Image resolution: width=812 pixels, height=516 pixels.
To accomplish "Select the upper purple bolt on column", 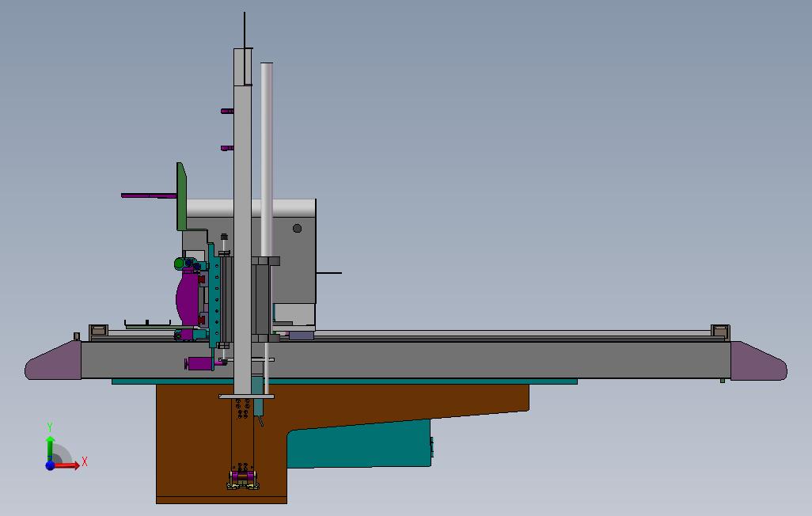I will [x=227, y=111].
